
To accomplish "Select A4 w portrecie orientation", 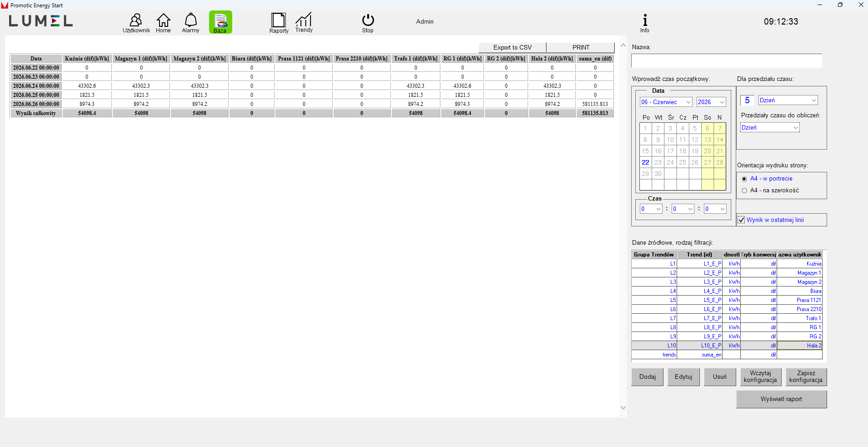I will [744, 179].
